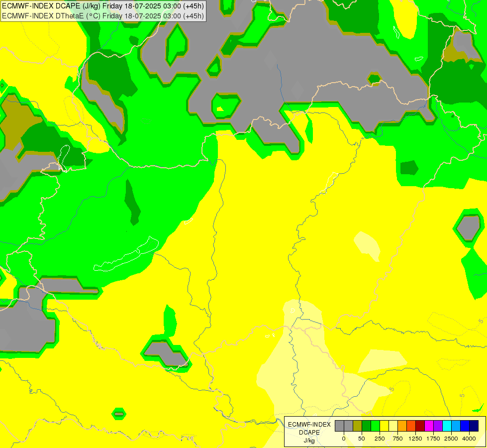Image resolution: width=487 pixels, height=448 pixels.
Task: Click the legend label DCAPE
Action: 309,433
